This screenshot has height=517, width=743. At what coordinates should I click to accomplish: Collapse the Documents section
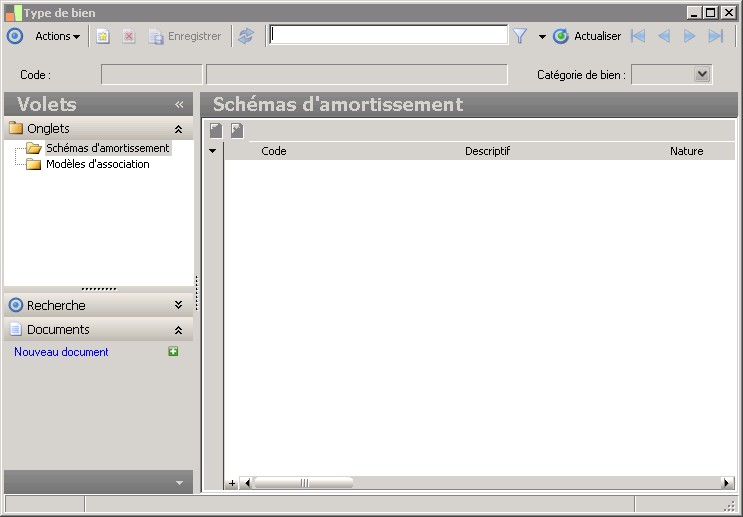[x=179, y=330]
